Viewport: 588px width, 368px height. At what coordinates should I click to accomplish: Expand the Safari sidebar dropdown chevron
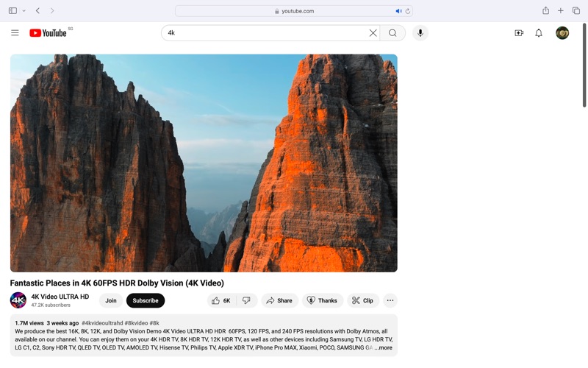(x=24, y=11)
